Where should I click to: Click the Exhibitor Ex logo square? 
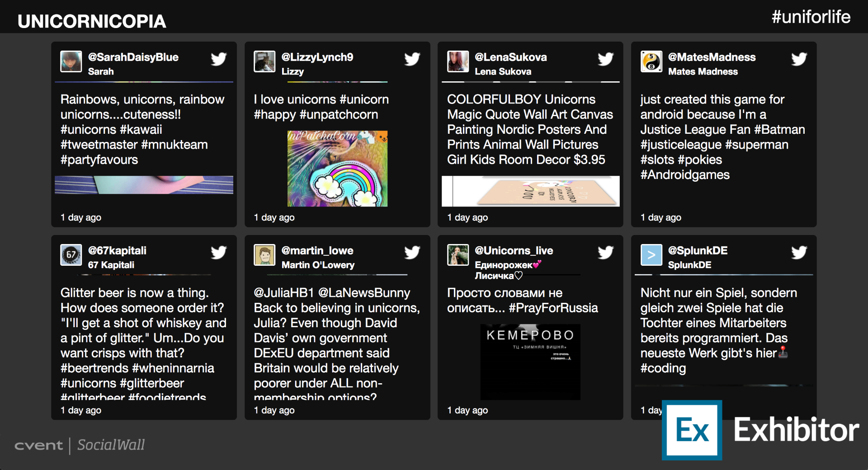692,430
